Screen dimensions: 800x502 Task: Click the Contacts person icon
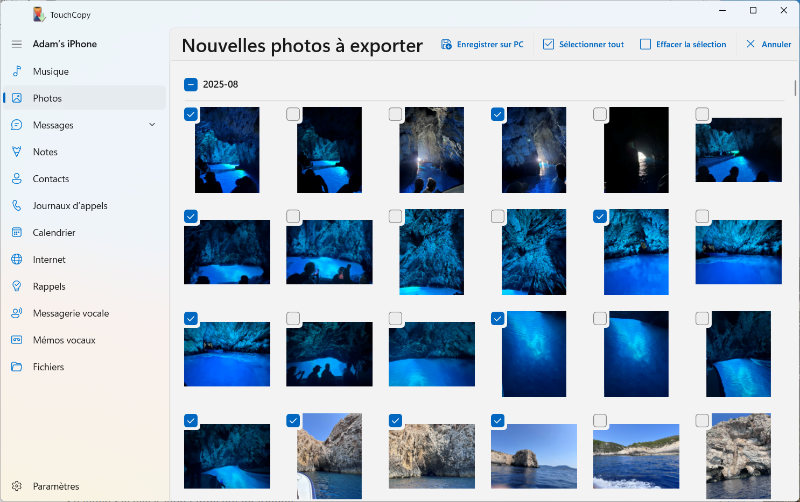17,179
